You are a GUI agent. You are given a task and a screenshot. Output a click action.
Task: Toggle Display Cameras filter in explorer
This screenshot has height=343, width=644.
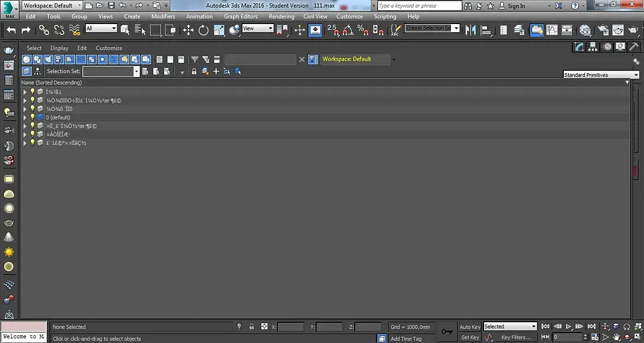click(59, 59)
